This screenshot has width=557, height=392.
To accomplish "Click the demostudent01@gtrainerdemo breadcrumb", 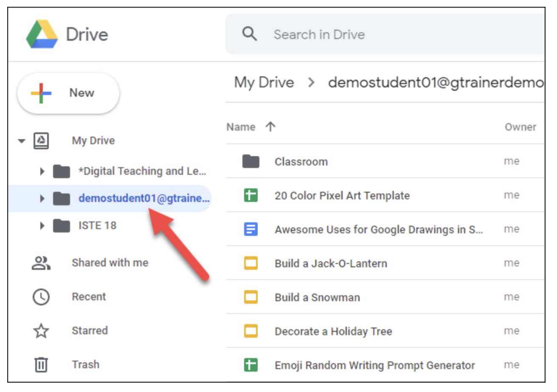I will pyautogui.click(x=436, y=83).
